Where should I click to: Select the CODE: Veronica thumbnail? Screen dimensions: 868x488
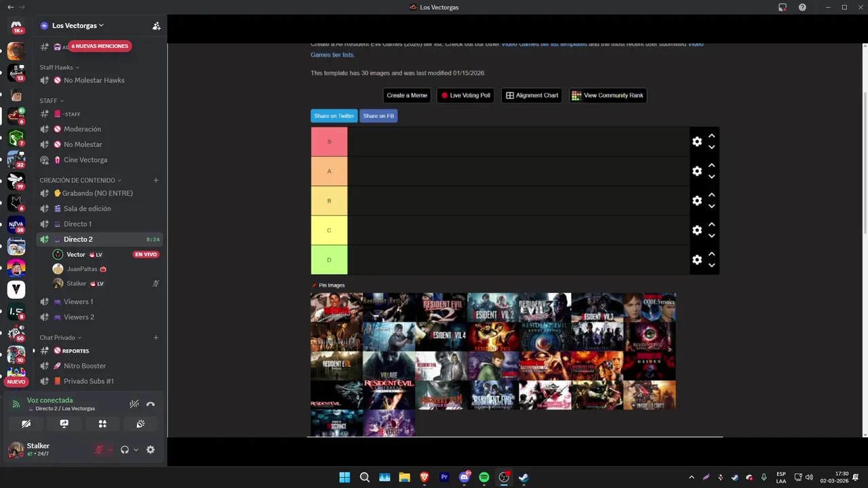click(x=650, y=307)
